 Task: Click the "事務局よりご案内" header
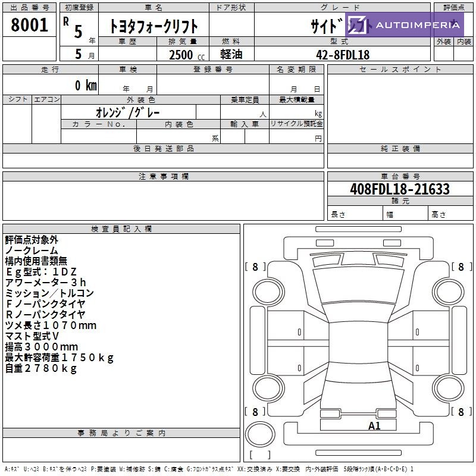(x=121, y=433)
